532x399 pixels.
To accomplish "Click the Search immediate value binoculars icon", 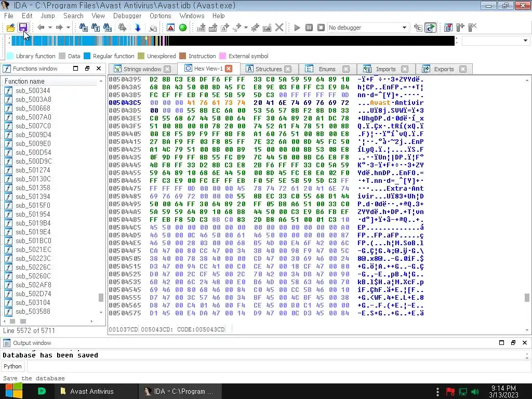I will click(83, 28).
